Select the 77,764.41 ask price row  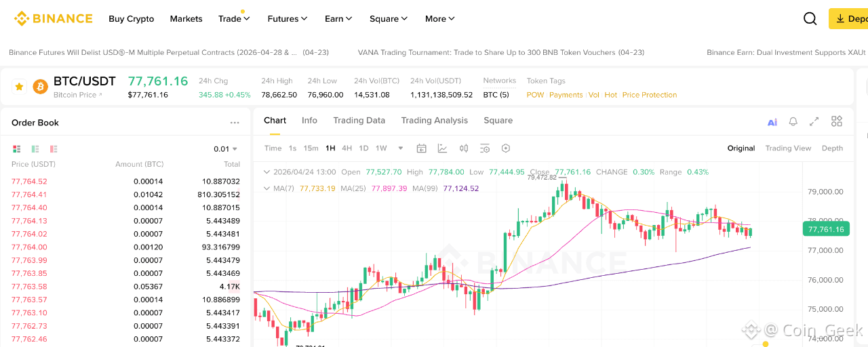click(125, 195)
